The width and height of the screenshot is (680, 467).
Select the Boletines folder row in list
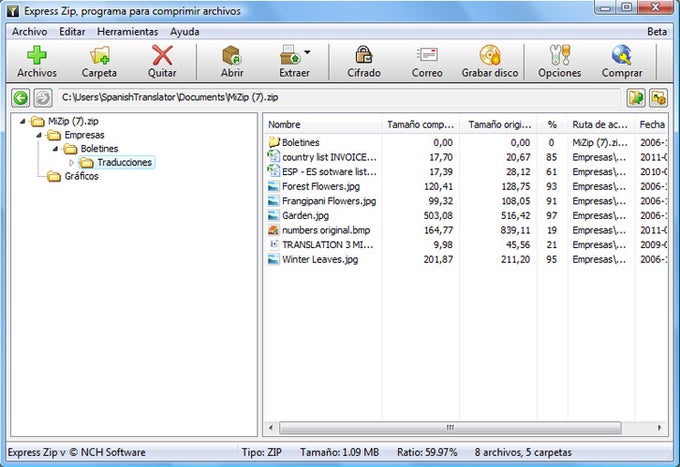point(466,142)
